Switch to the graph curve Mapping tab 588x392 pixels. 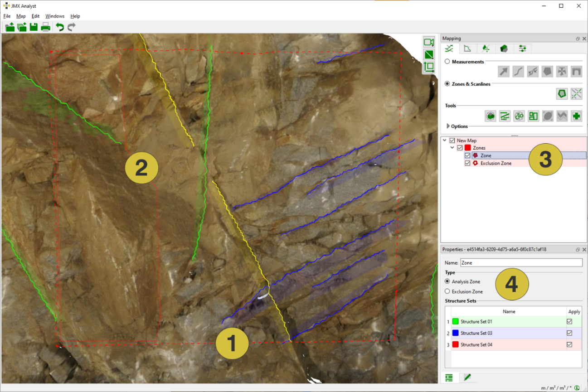tap(468, 48)
